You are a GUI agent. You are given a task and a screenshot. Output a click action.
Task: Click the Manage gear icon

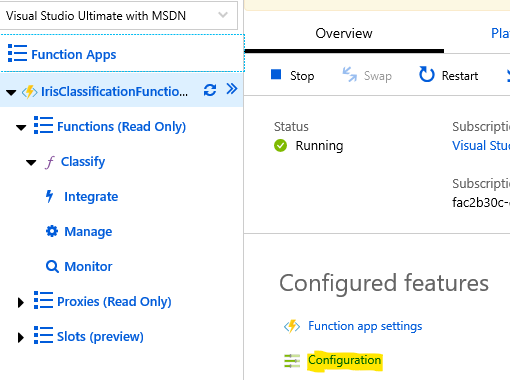[x=52, y=231]
